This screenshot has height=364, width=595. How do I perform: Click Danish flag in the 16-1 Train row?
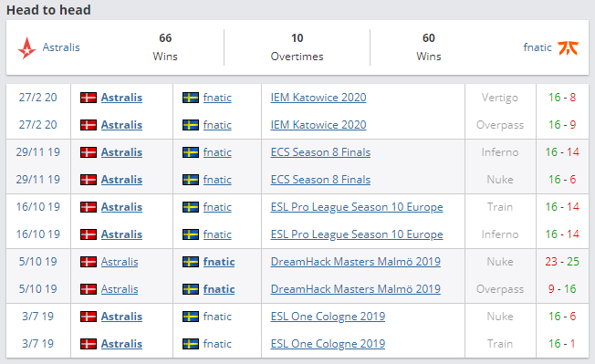[x=88, y=344]
